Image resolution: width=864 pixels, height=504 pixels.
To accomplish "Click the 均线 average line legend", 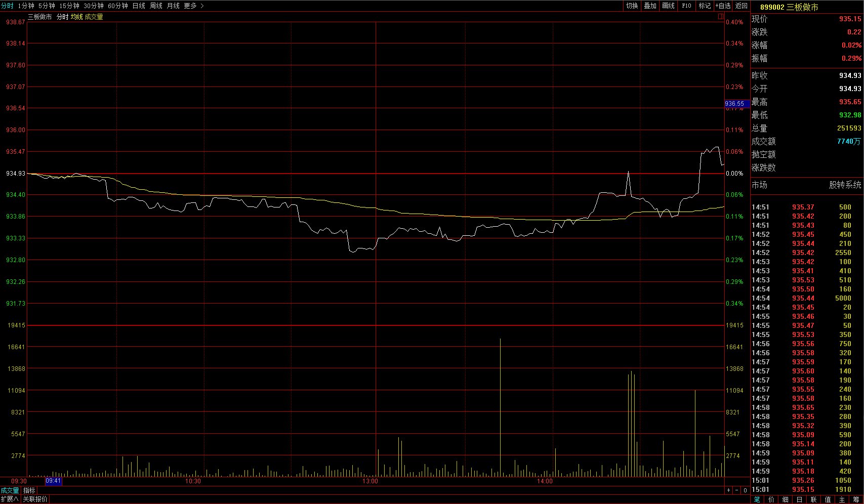I will tap(76, 17).
